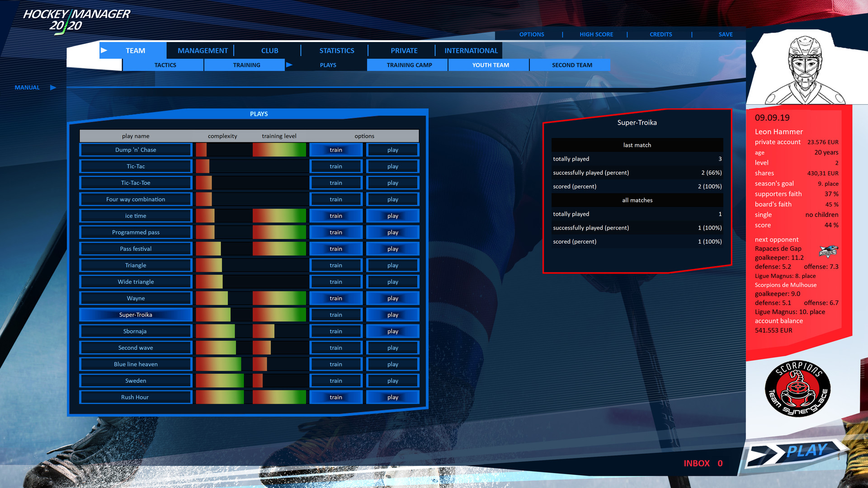Toggle play option for Dump 'n' Chase
The image size is (868, 488).
point(392,150)
